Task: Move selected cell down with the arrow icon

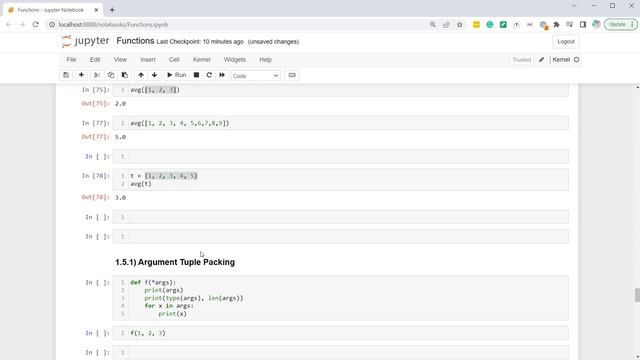Action: [154, 75]
